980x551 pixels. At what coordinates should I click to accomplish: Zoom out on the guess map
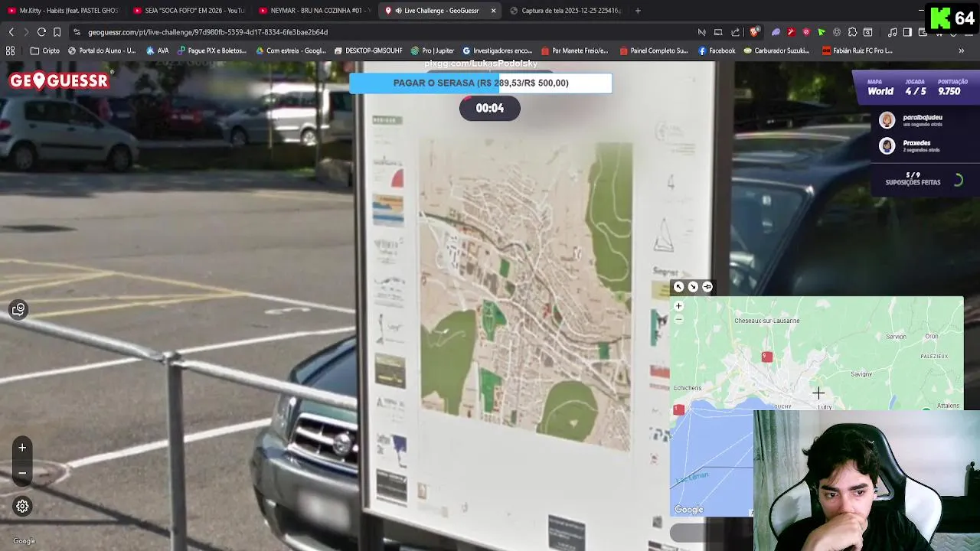pos(678,319)
